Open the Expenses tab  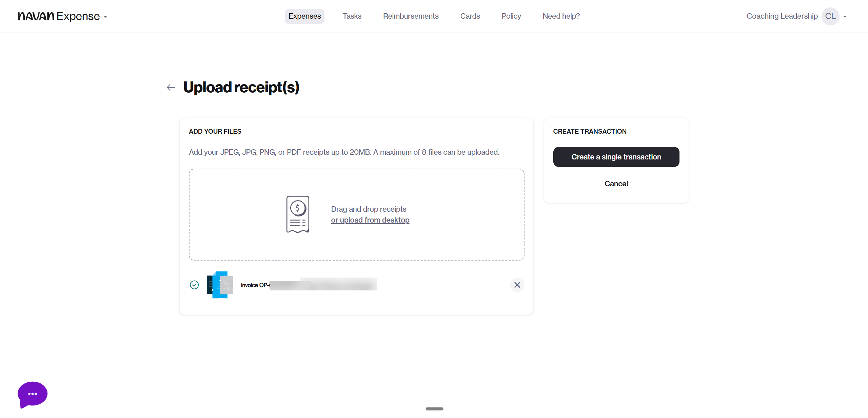[x=304, y=16]
